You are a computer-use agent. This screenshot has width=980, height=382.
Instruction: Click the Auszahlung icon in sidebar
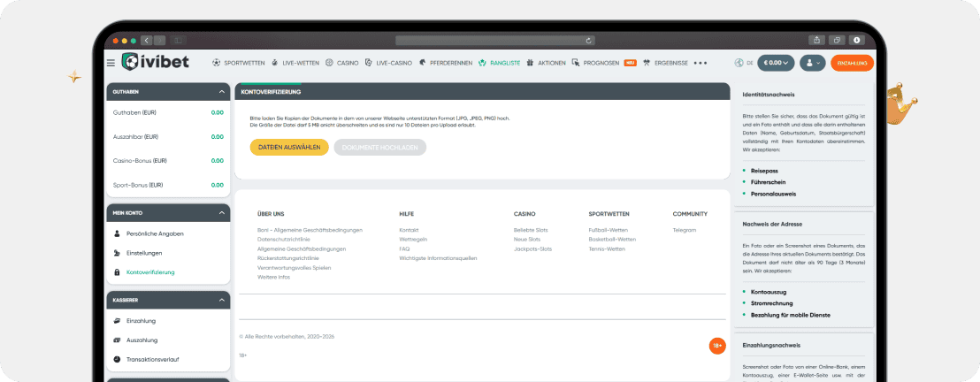[x=117, y=340]
